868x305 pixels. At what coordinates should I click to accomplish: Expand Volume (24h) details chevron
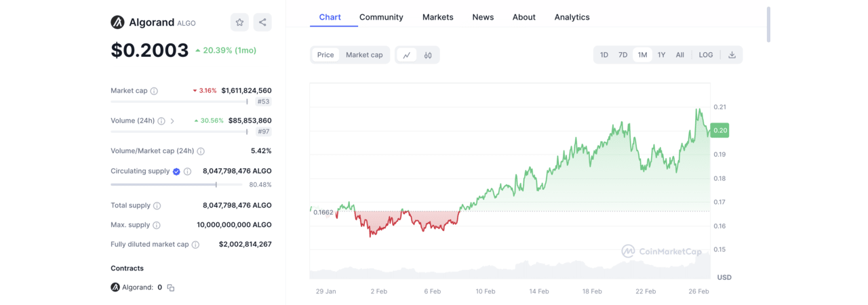click(x=172, y=121)
